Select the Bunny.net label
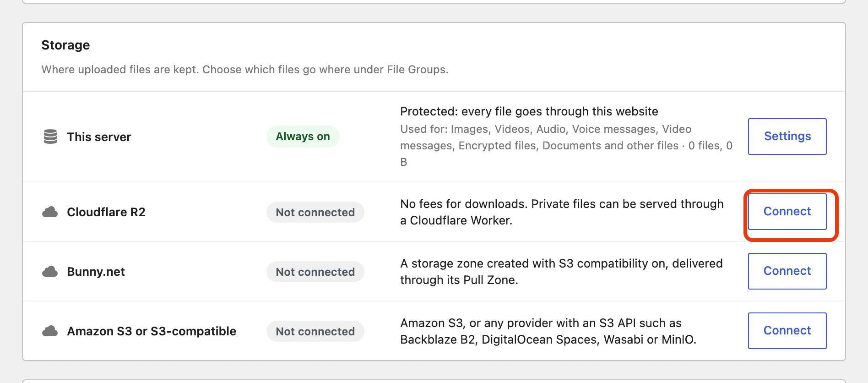This screenshot has height=383, width=868. click(96, 272)
